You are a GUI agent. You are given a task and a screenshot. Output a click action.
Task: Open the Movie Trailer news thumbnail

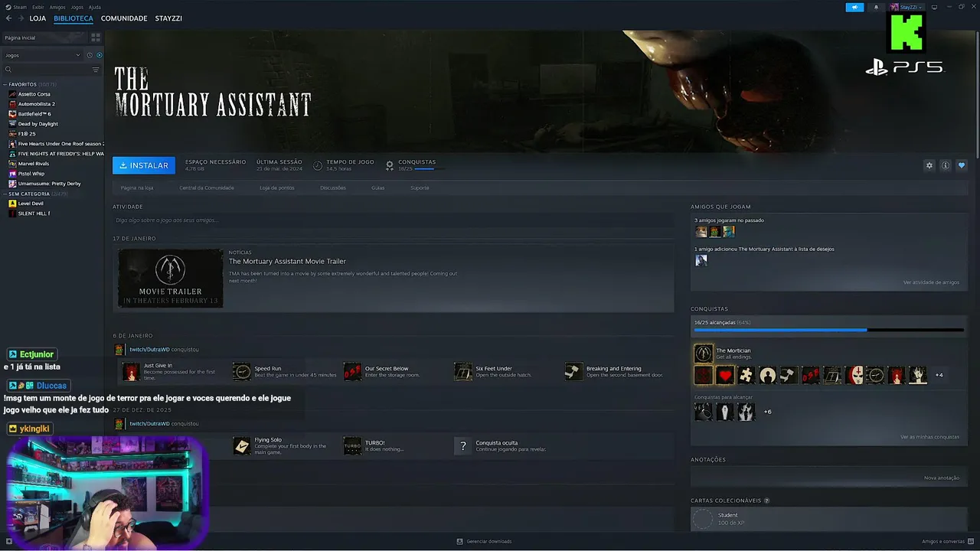170,278
